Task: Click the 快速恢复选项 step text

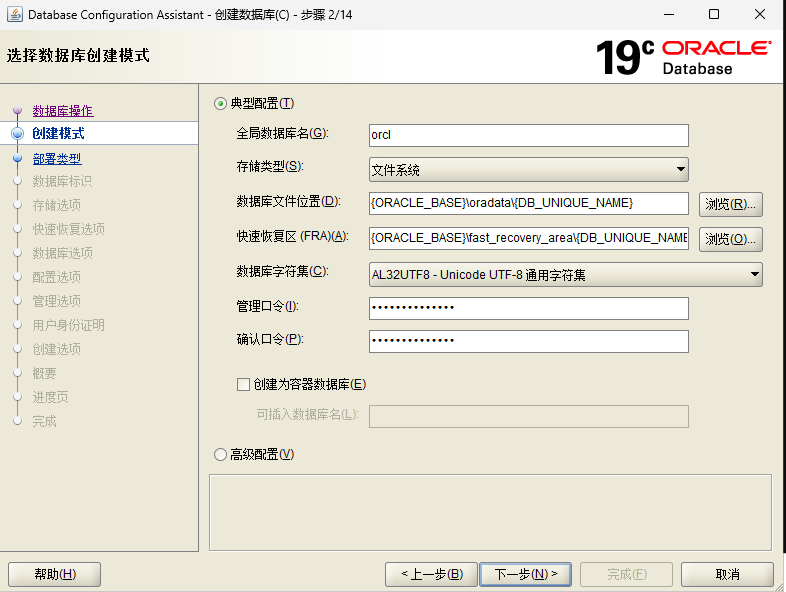Action: click(x=69, y=229)
